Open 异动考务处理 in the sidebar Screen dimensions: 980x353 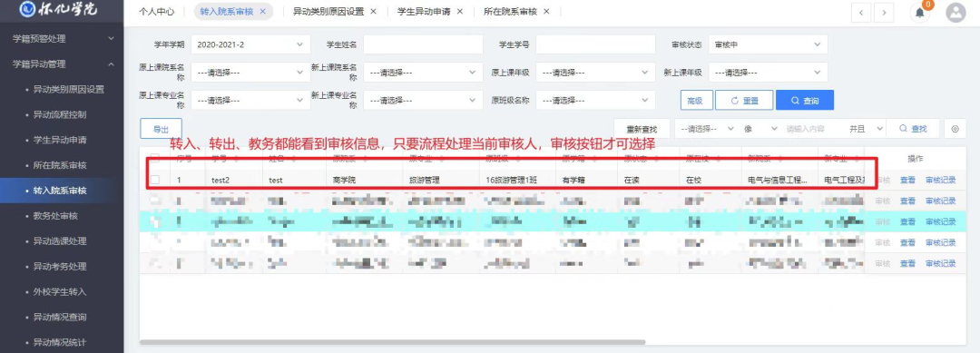click(x=59, y=267)
